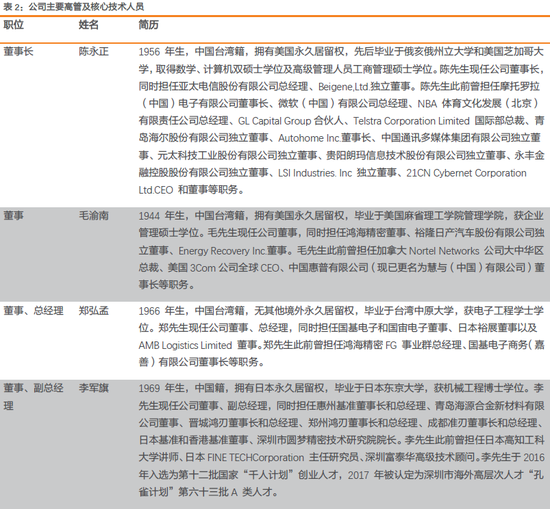Click the text Autohome Inc.
The width and height of the screenshot is (550, 509).
click(309, 138)
